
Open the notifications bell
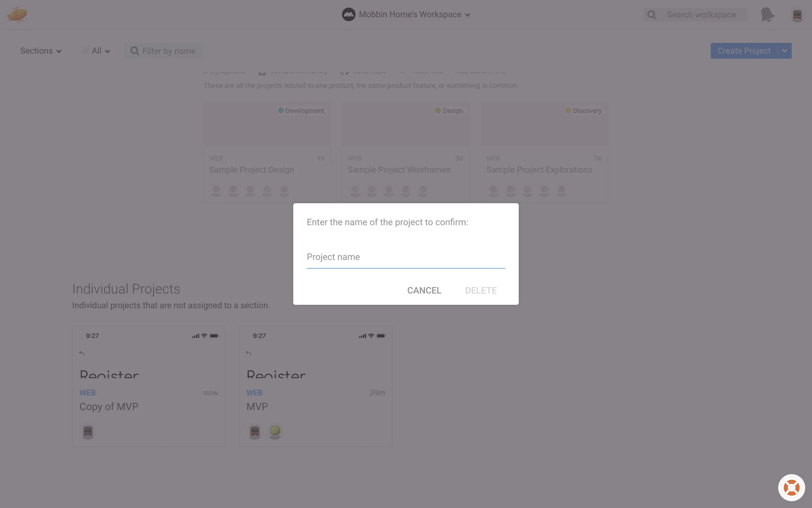(767, 15)
